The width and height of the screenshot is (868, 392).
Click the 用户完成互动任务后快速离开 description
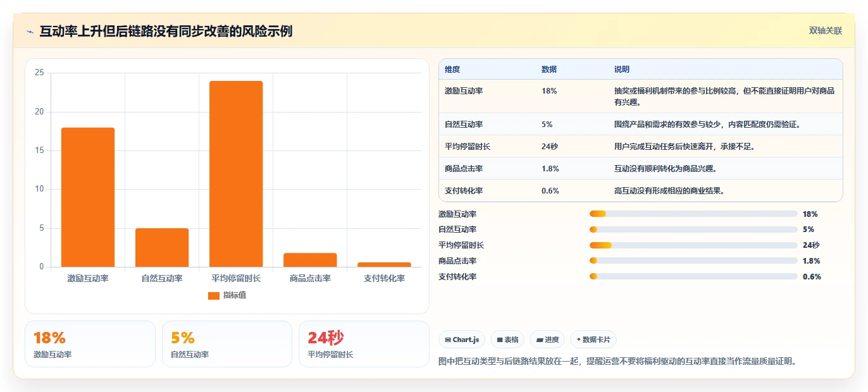(x=685, y=147)
